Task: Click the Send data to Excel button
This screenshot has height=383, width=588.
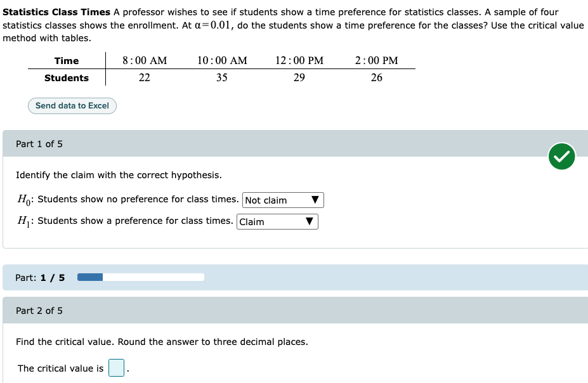Action: tap(72, 105)
